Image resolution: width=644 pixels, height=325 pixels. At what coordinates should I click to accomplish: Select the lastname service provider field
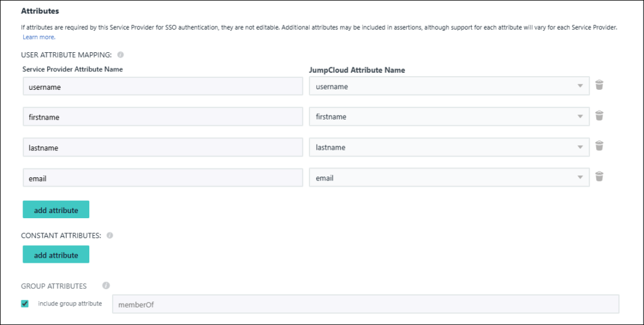point(163,148)
